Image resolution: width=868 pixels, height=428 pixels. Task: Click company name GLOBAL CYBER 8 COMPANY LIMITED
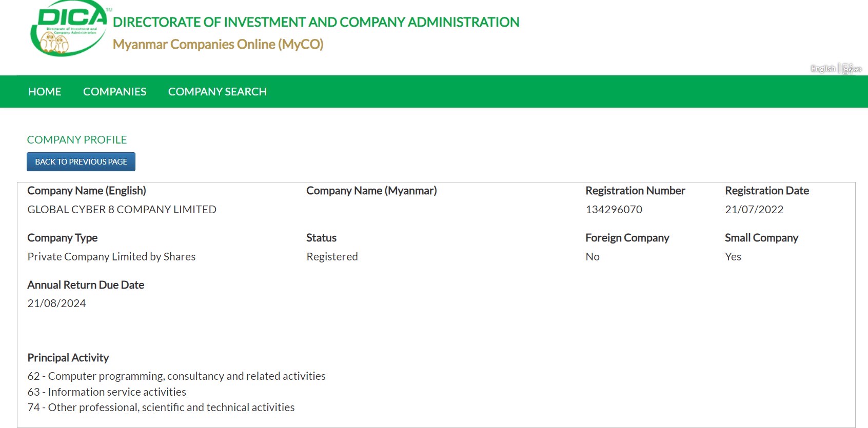(x=122, y=210)
